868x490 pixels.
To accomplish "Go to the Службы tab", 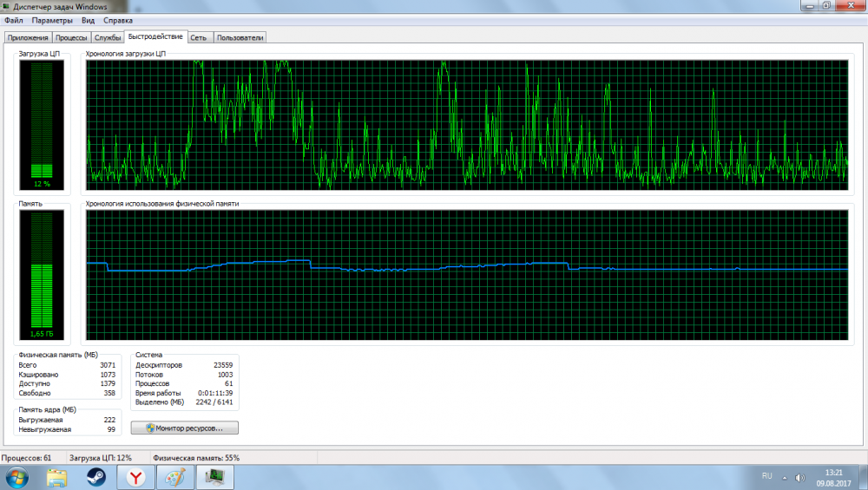I will 108,37.
